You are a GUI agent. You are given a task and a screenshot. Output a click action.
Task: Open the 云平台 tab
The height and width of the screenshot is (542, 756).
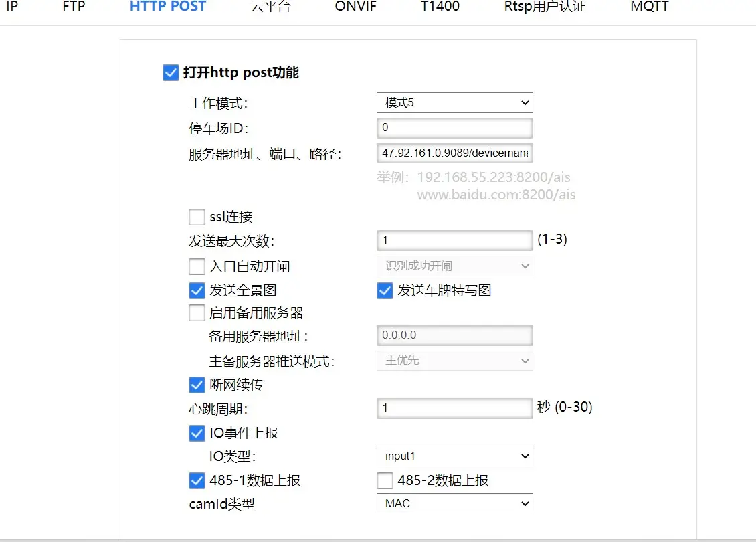click(270, 7)
